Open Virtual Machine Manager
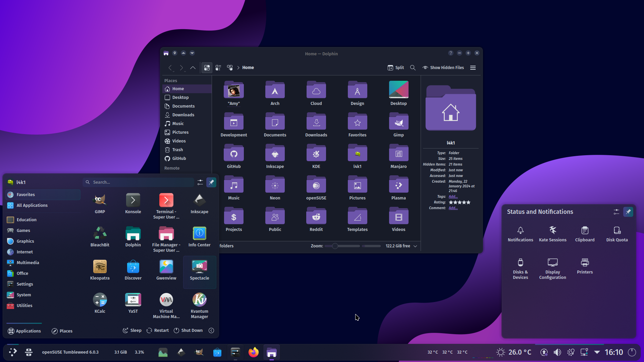The height and width of the screenshot is (362, 644). (x=166, y=305)
